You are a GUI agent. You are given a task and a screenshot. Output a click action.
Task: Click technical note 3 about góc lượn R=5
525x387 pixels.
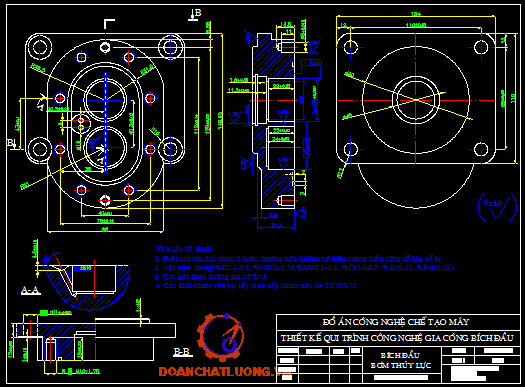pos(211,277)
